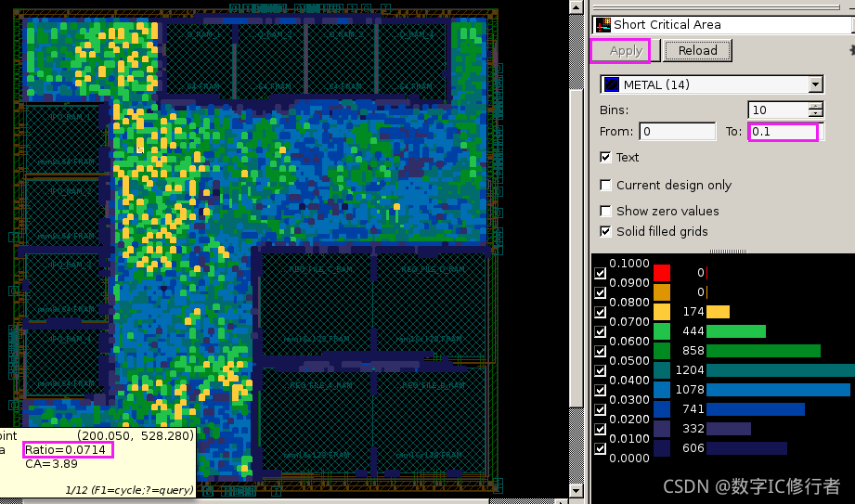Increase the Bins count with up arrow
Screen dimensions: 855x504
[816, 106]
